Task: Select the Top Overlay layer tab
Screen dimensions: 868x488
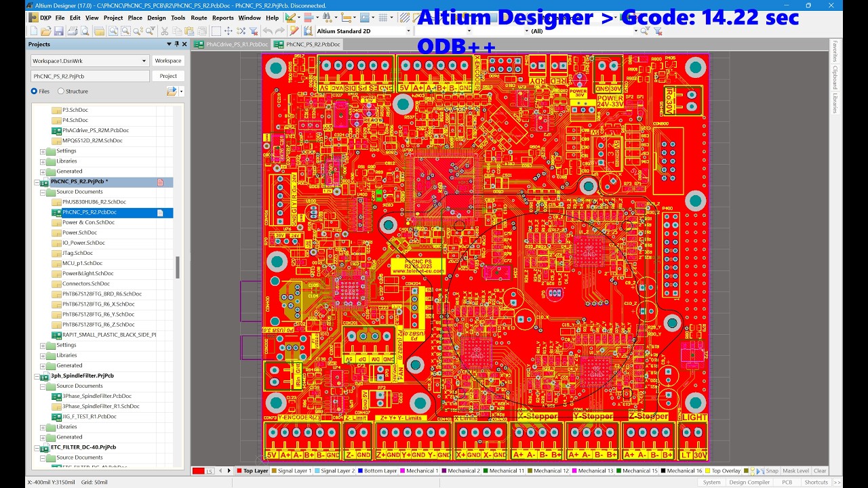Action: click(723, 470)
